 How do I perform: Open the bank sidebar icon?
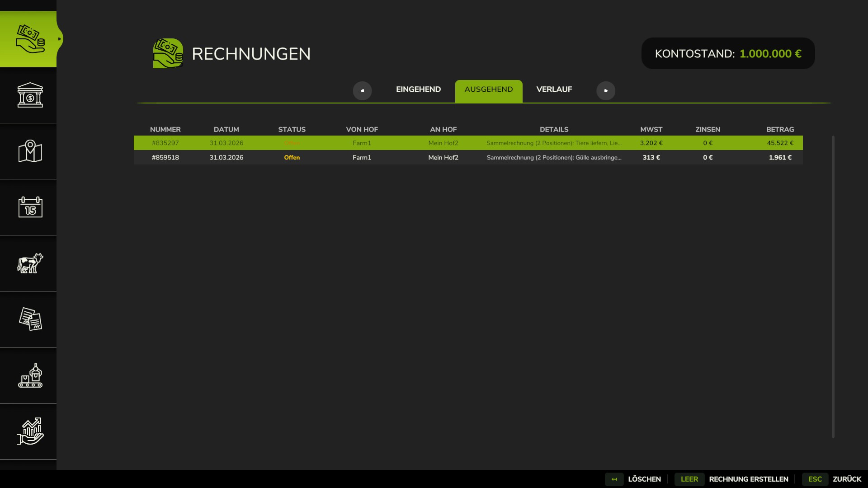(x=30, y=95)
